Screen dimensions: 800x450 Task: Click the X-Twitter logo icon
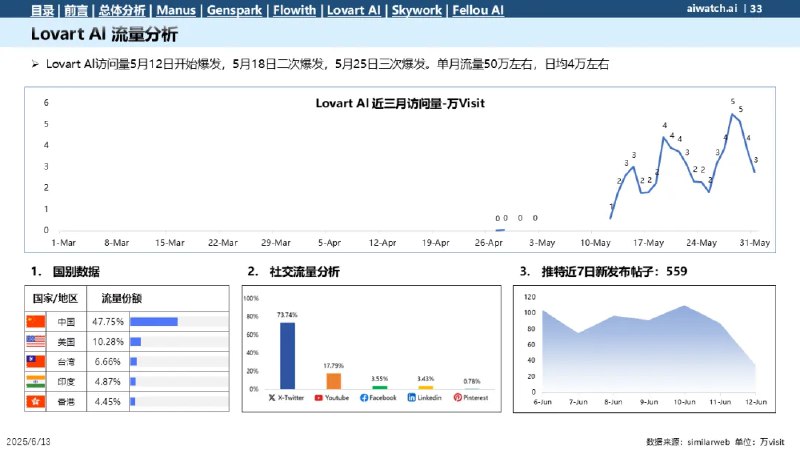[x=272, y=397]
